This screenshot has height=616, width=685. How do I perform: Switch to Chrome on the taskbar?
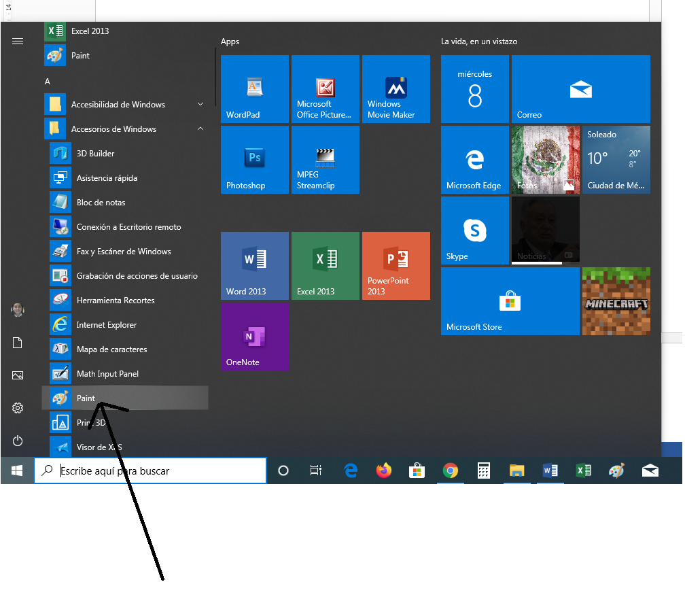coord(451,471)
